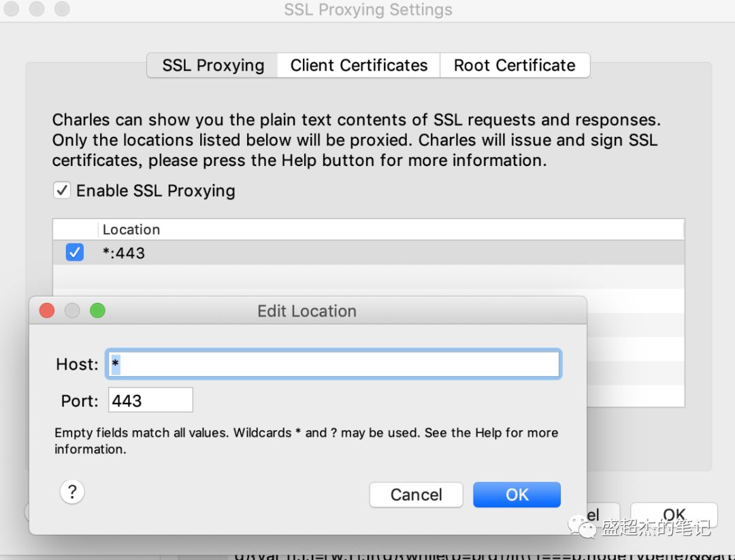Select the *:443 location row
Screen dimensions: 735x560
tap(368, 252)
